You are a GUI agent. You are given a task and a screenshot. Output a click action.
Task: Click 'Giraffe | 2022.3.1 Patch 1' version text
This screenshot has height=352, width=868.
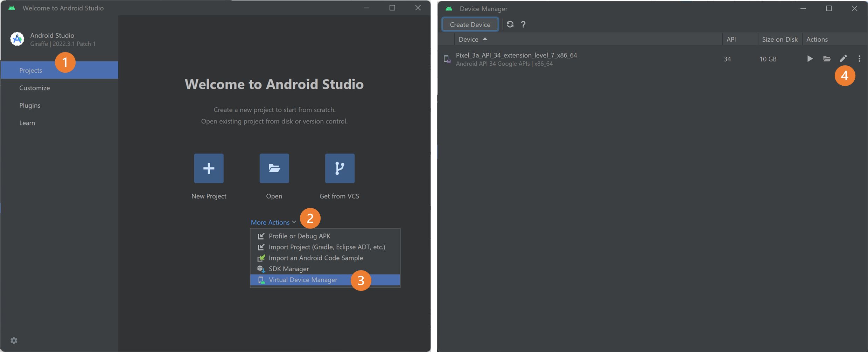[x=63, y=44]
